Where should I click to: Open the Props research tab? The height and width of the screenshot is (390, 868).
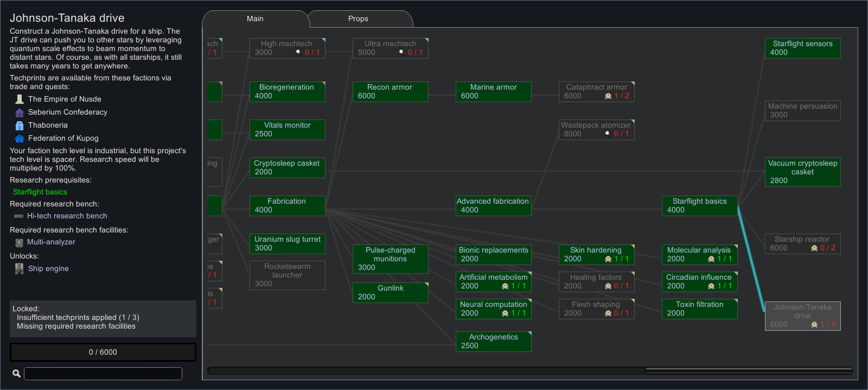point(358,18)
